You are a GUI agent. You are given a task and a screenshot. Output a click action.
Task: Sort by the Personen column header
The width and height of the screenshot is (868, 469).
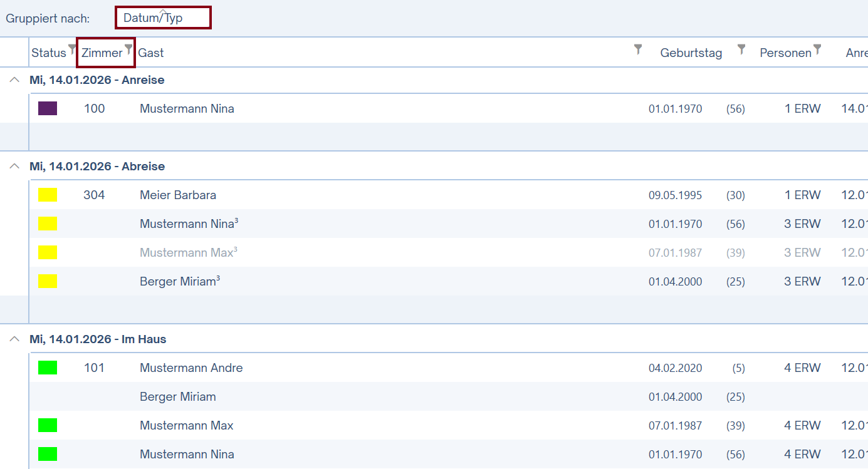[785, 53]
